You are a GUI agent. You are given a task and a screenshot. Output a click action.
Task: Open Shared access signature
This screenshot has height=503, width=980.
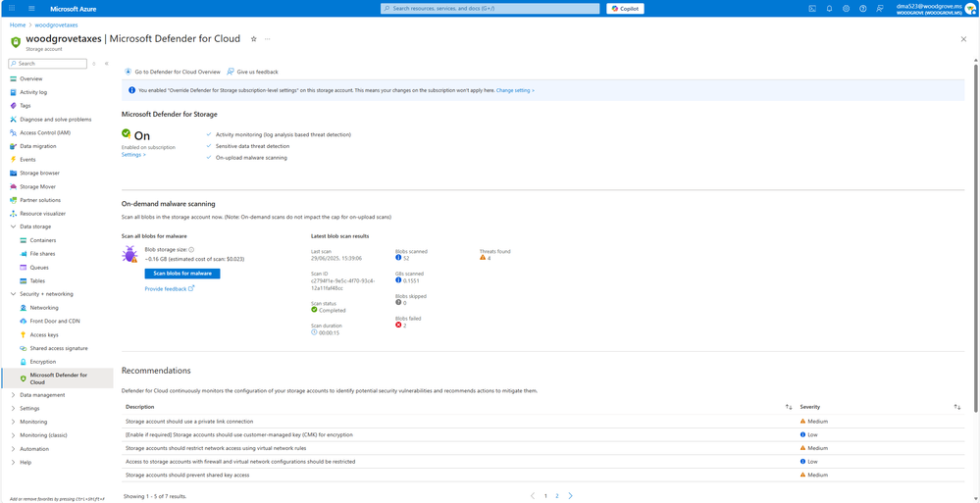(57, 348)
